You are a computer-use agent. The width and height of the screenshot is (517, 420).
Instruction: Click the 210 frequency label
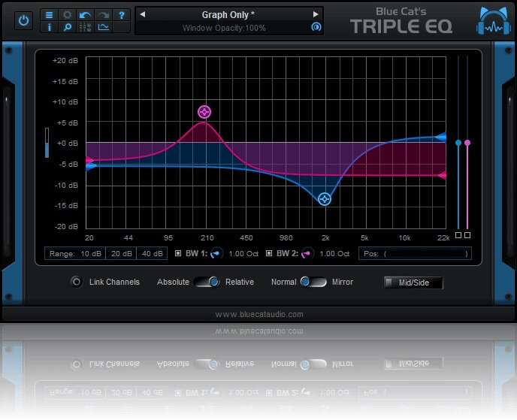click(x=207, y=238)
